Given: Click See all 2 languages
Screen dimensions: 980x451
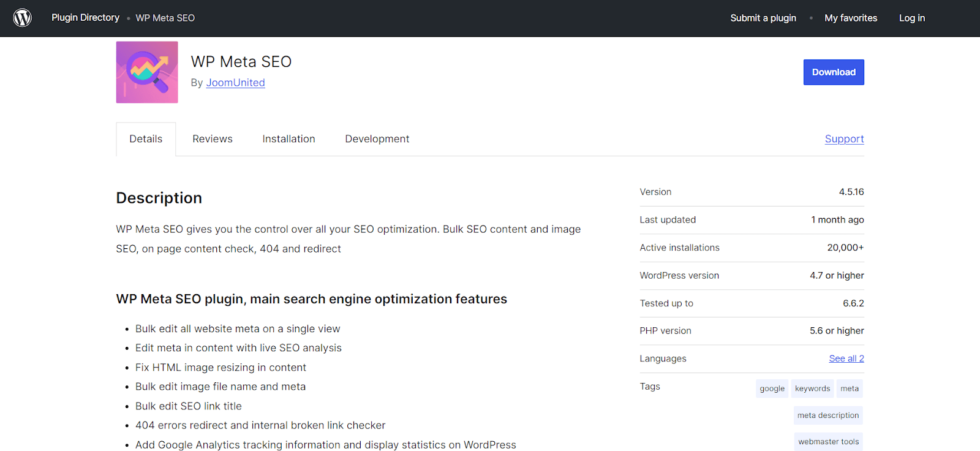Looking at the screenshot, I should 846,358.
